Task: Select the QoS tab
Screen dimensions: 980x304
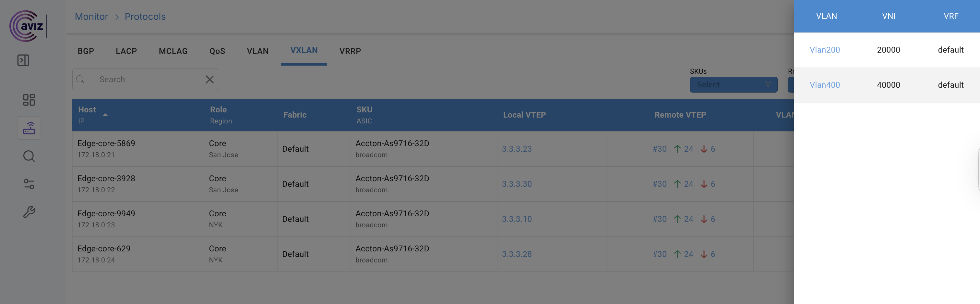Action: pyautogui.click(x=217, y=51)
